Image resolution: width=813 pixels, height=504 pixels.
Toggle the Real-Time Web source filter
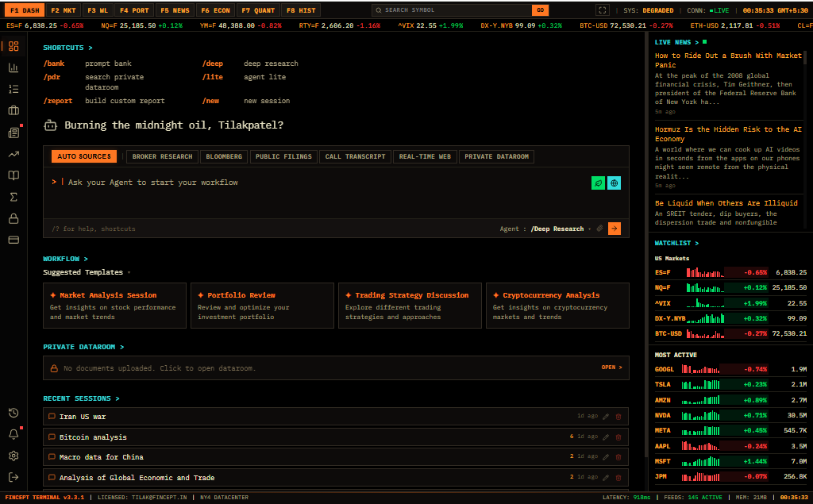tap(426, 156)
